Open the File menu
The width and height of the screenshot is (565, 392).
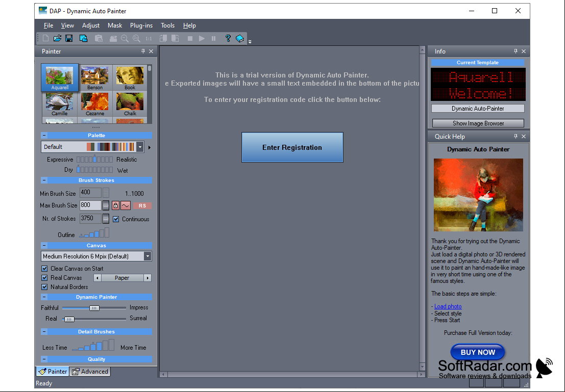(48, 25)
